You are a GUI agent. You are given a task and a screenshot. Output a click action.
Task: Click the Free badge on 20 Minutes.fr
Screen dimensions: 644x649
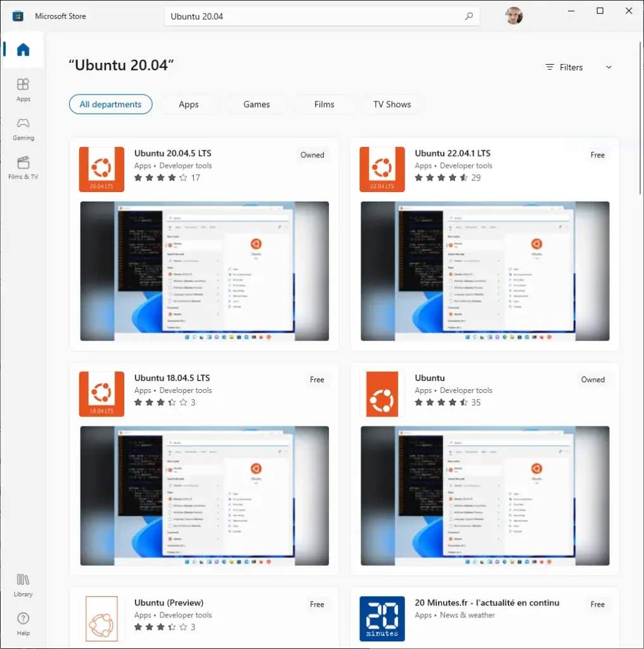(597, 604)
